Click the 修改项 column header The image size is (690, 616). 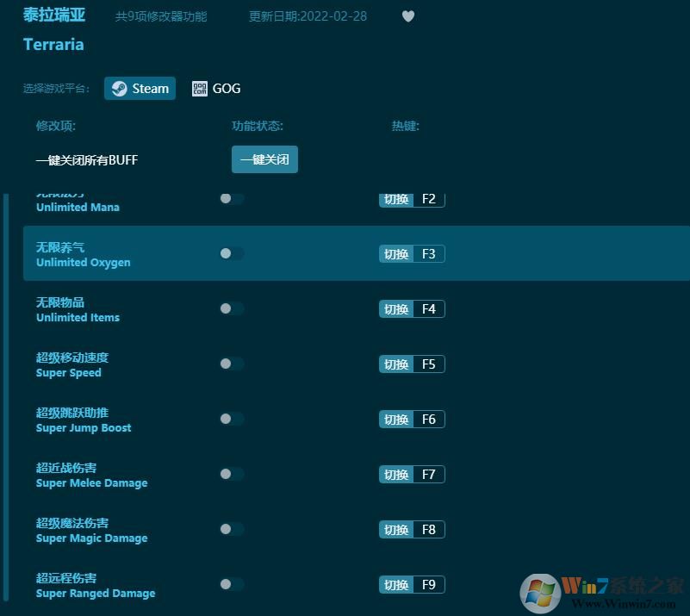(56, 127)
